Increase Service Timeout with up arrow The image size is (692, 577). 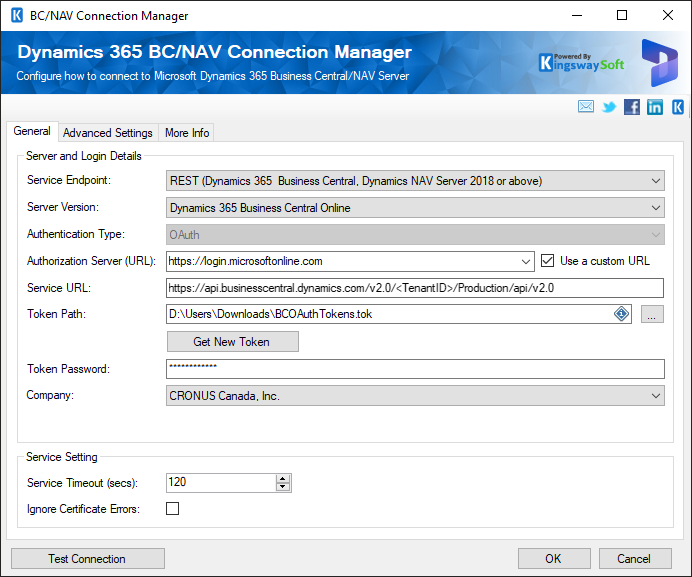coord(282,479)
